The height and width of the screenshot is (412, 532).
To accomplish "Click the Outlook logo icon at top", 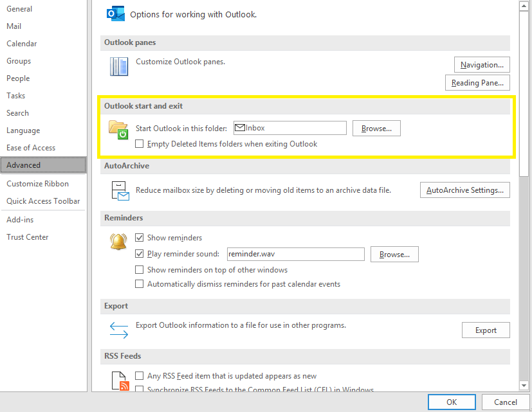I will pyautogui.click(x=115, y=13).
